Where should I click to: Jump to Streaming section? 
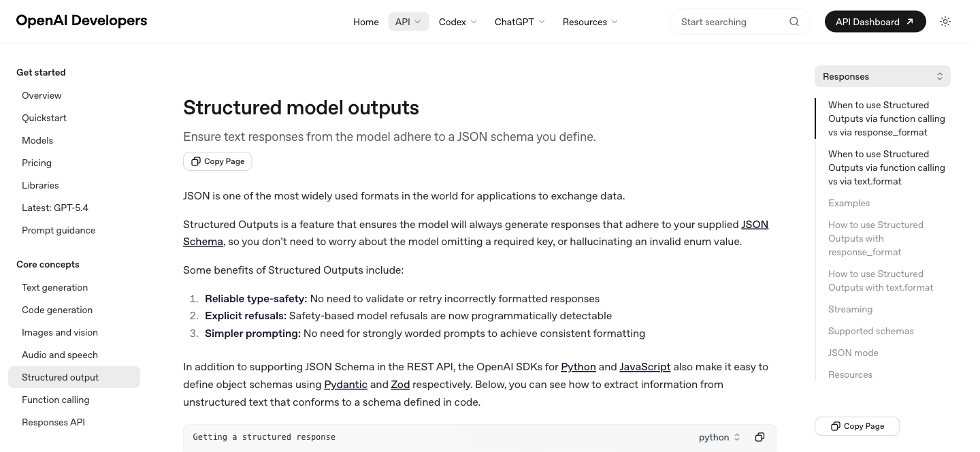851,309
